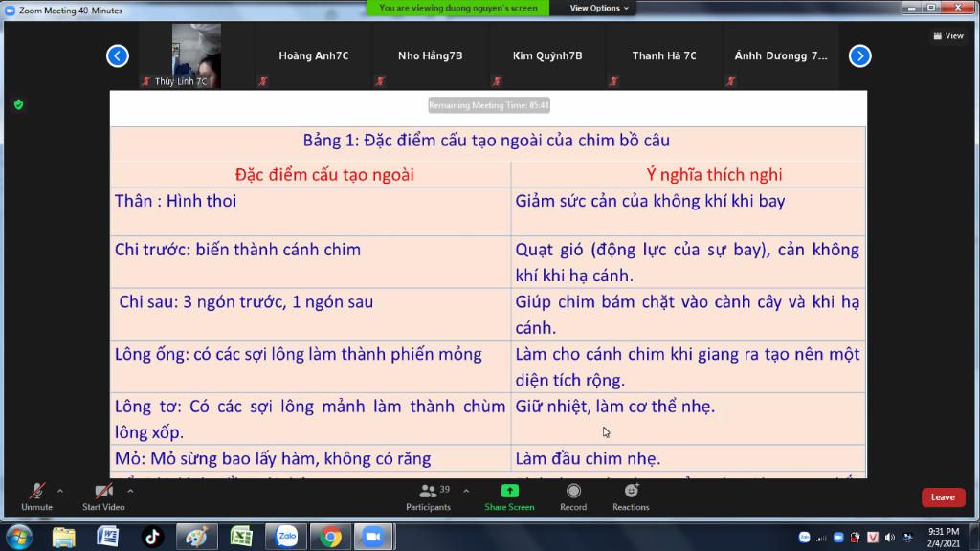Screen dimensions: 980x551
Task: Open the Windows Start menu
Action: tap(19, 537)
